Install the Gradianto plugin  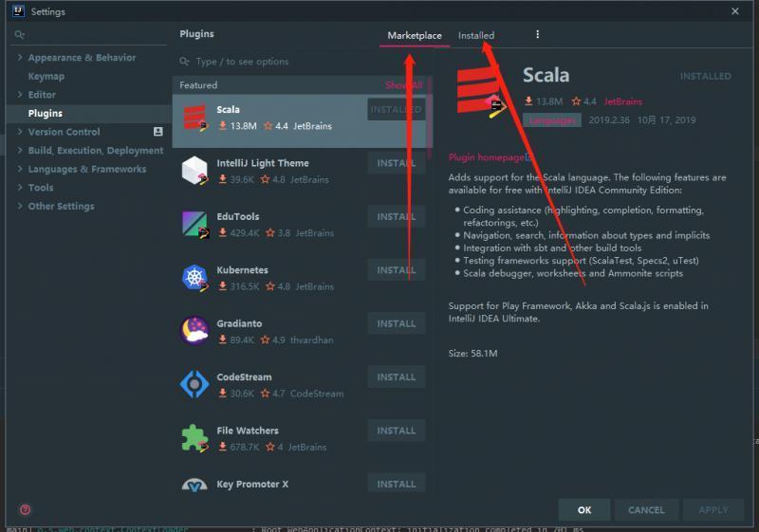pos(396,323)
